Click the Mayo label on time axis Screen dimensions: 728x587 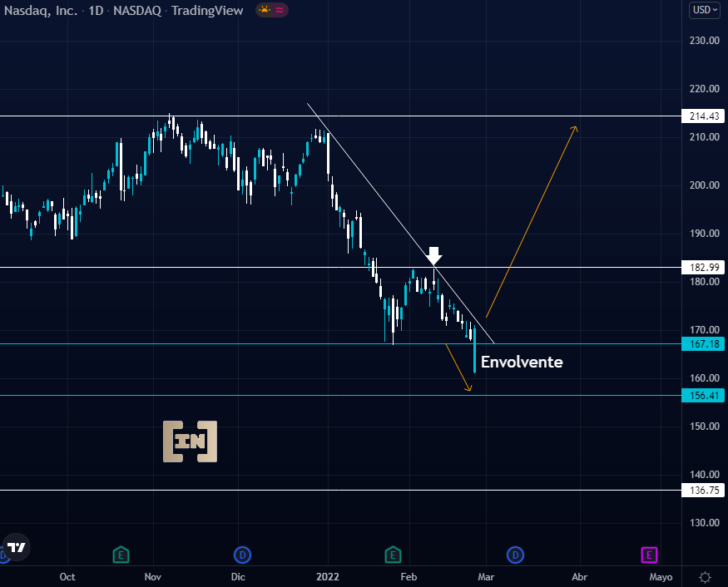661,577
